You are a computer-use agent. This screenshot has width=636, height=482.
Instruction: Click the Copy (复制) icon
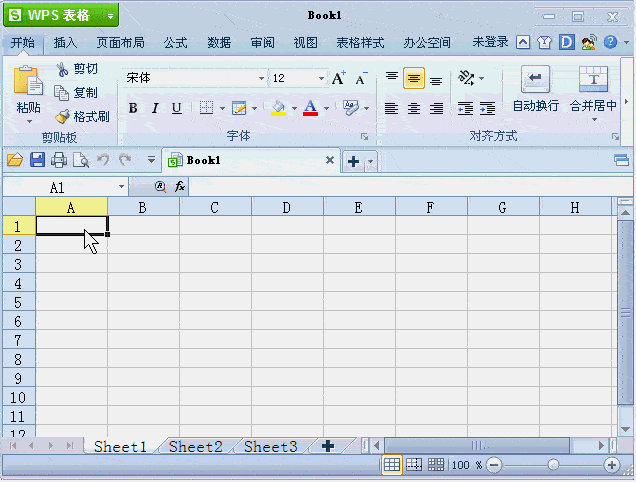(62, 93)
